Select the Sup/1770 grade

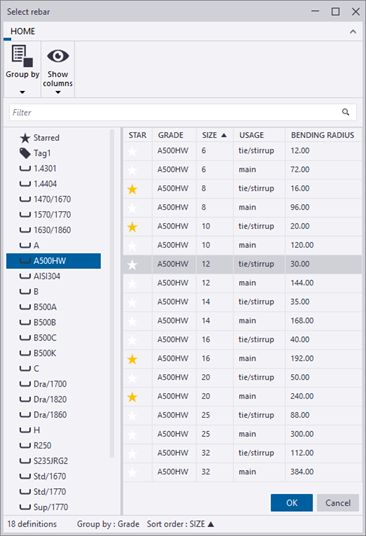pos(44,507)
